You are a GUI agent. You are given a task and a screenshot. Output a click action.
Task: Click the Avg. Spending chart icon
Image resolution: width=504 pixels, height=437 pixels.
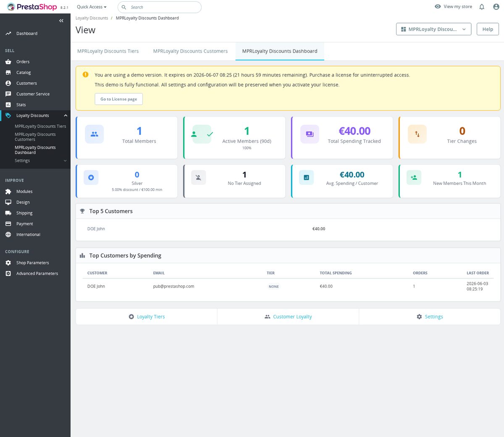(306, 178)
